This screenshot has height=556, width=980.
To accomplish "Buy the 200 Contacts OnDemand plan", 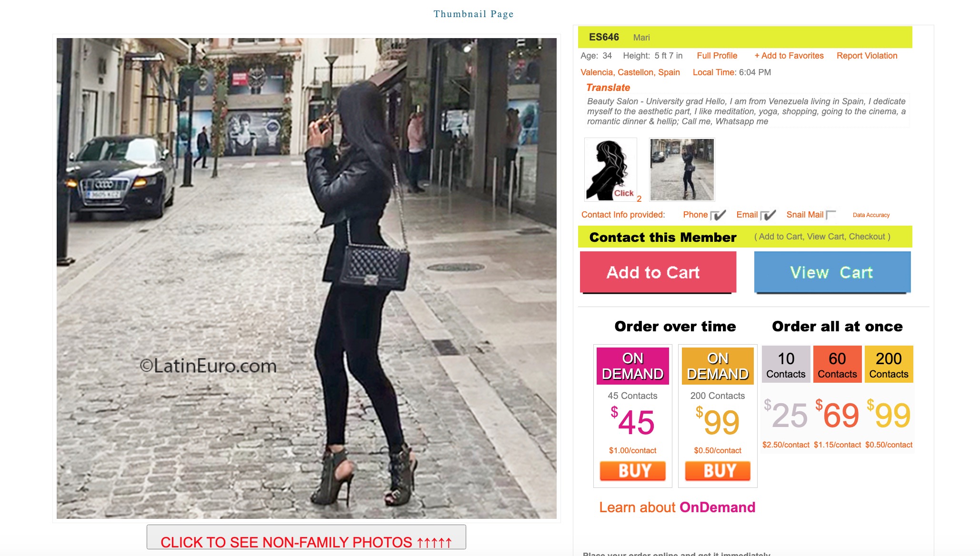I will click(x=718, y=471).
